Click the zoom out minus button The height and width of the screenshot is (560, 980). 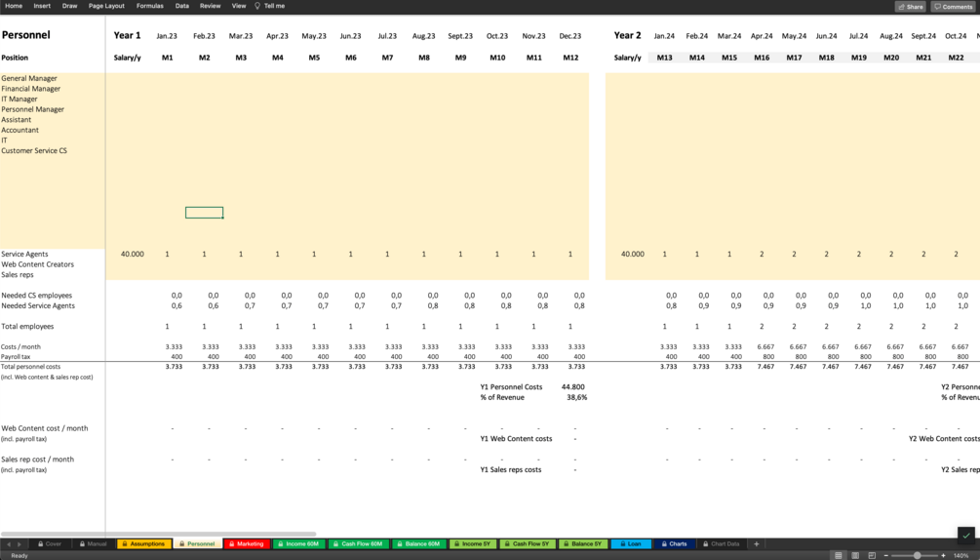pos(885,555)
